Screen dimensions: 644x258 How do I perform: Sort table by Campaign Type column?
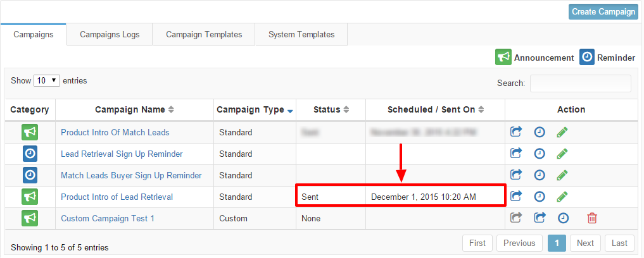255,109
